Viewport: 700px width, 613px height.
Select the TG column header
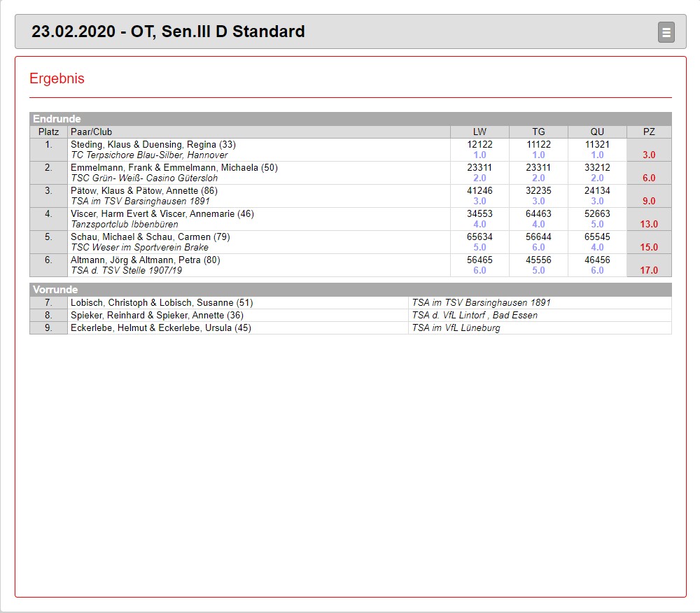(x=538, y=132)
